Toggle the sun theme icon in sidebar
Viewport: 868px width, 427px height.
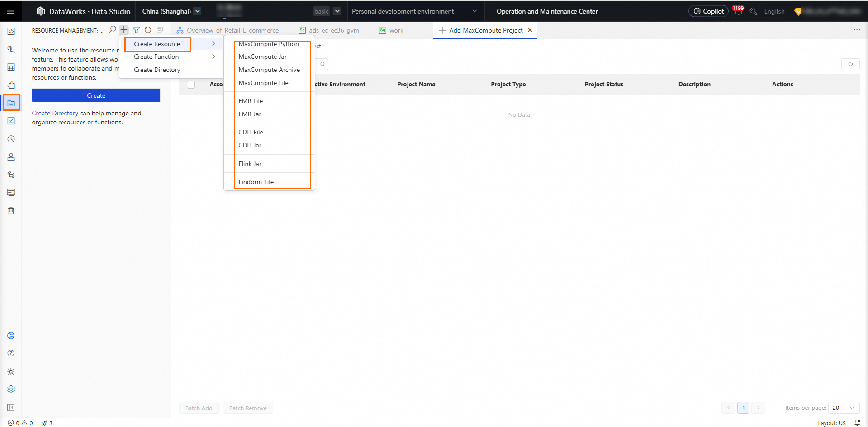pos(11,372)
